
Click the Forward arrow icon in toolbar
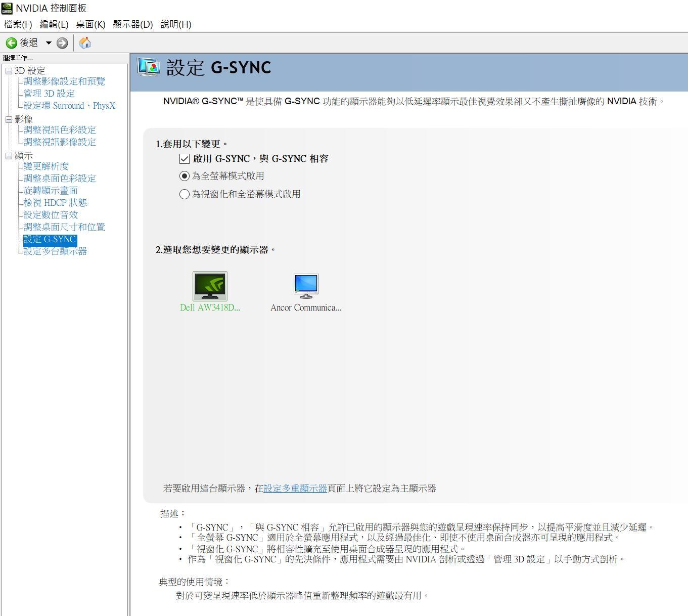pos(62,43)
